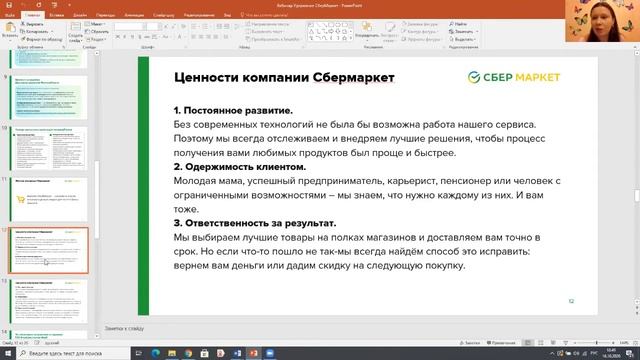The width and height of the screenshot is (640, 360).
Task: Click the Tell me search box in the ribbon
Action: click(265, 15)
